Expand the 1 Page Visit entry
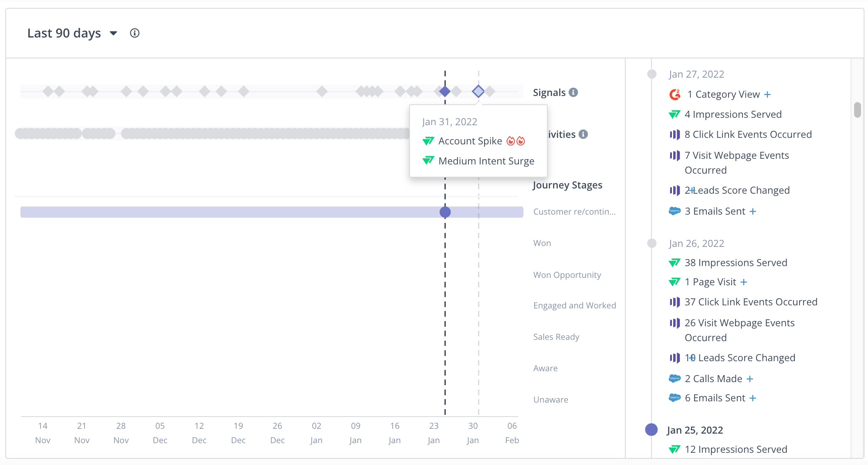Image resolution: width=868 pixels, height=465 pixels. click(744, 282)
